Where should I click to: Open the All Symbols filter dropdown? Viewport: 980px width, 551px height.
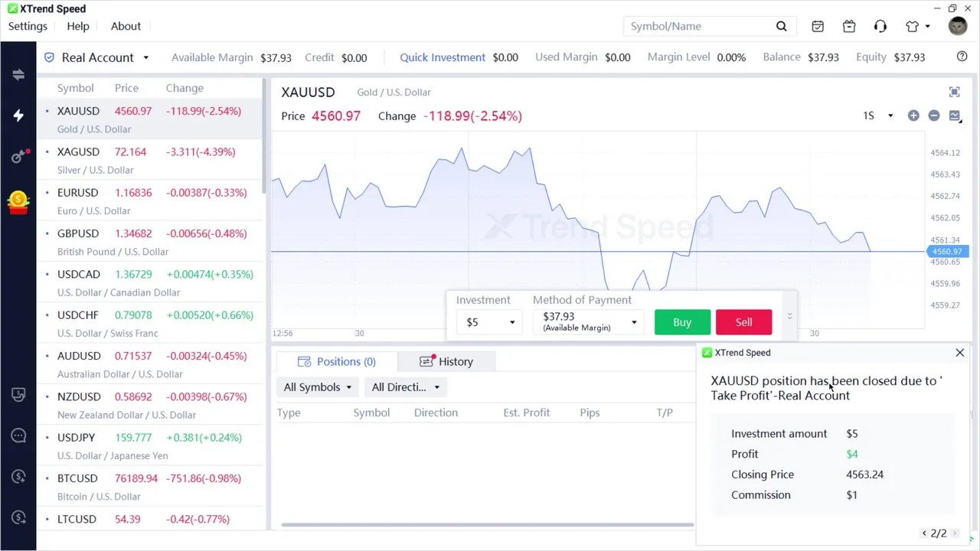tap(318, 387)
